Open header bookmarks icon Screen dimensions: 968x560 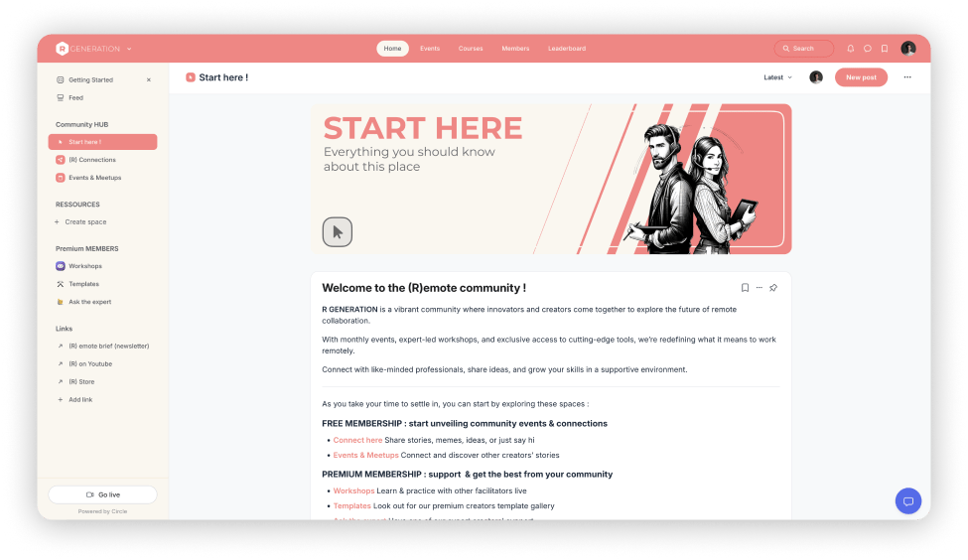point(885,49)
